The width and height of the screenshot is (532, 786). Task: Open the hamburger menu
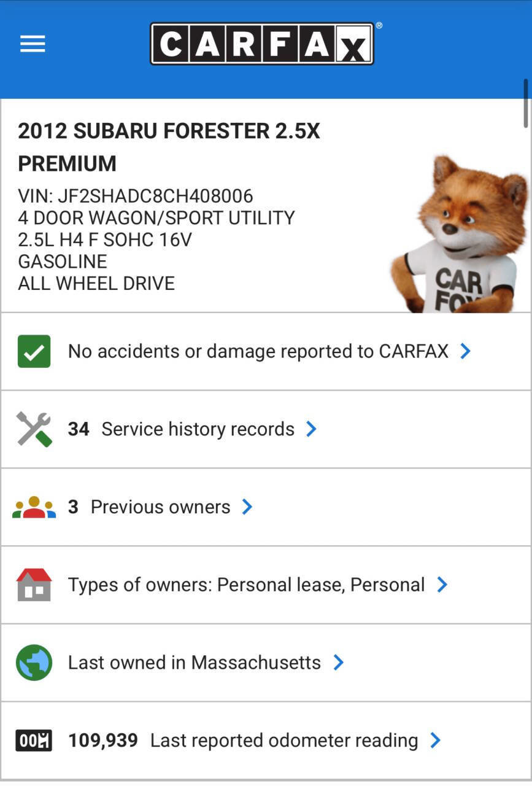33,44
